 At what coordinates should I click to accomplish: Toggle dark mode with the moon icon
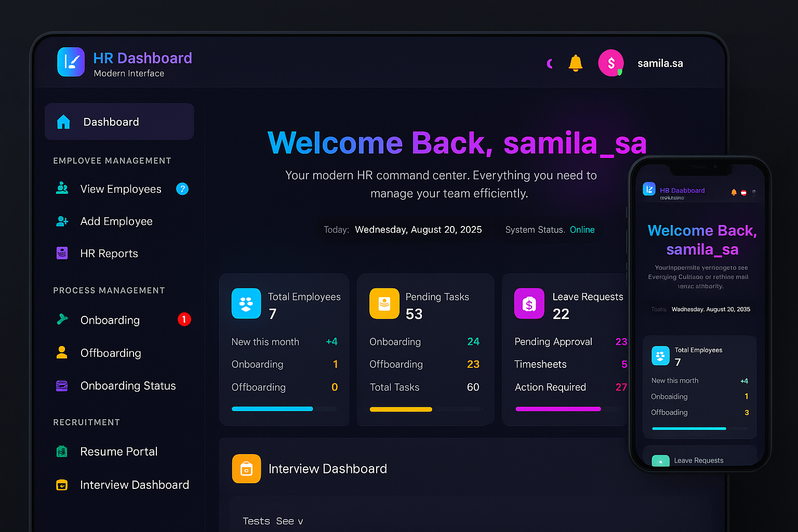point(550,63)
